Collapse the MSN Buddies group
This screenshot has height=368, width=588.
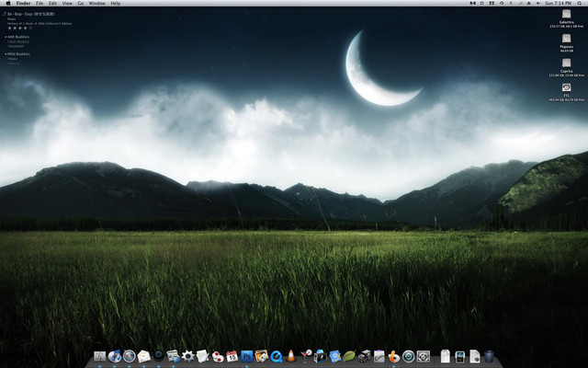(6, 54)
